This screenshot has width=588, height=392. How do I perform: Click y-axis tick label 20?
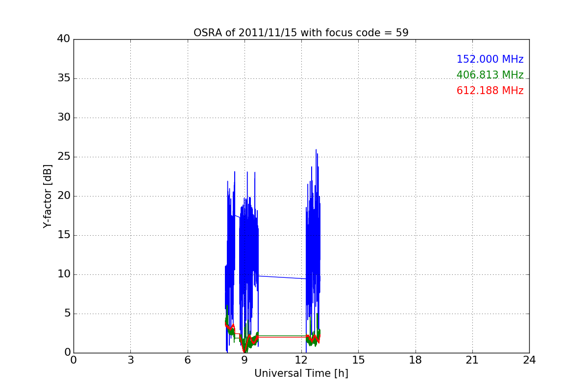[64, 196]
